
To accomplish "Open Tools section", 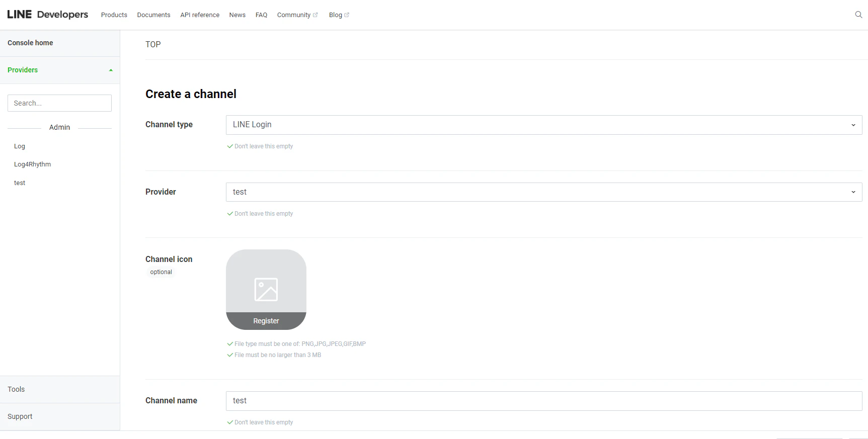I will tap(60, 389).
